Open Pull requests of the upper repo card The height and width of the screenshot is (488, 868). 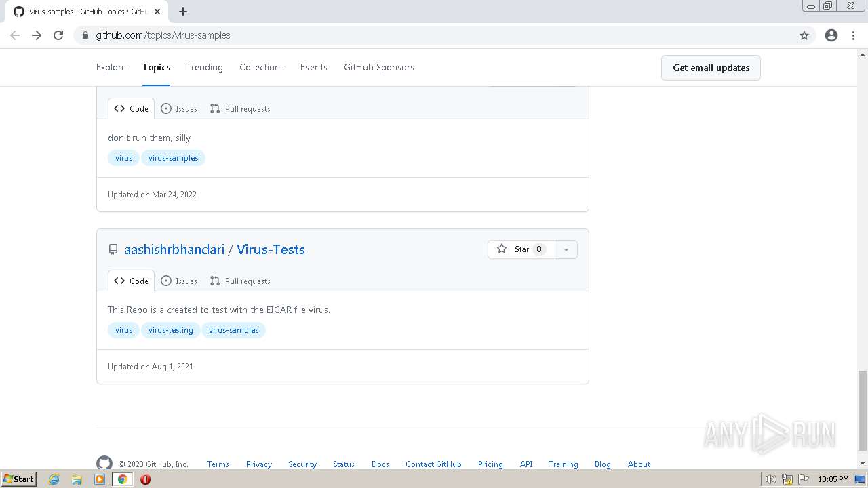pos(240,108)
